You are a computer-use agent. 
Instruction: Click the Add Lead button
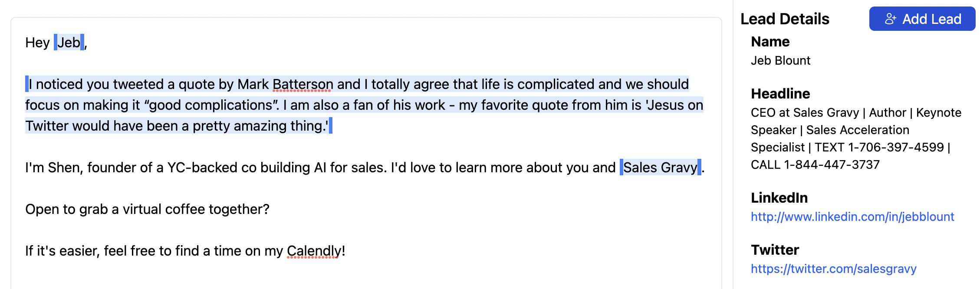pyautogui.click(x=922, y=19)
